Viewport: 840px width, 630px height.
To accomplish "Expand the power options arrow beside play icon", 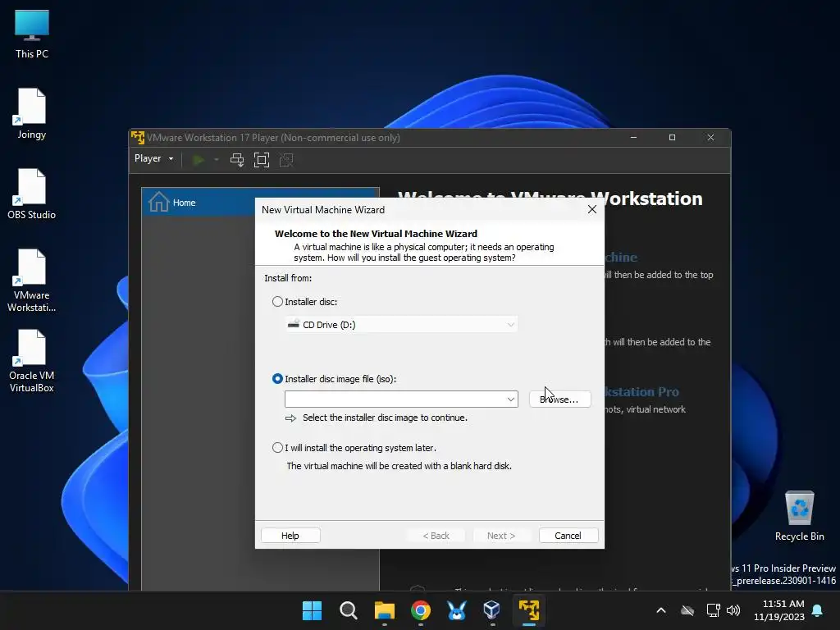I will [x=217, y=160].
